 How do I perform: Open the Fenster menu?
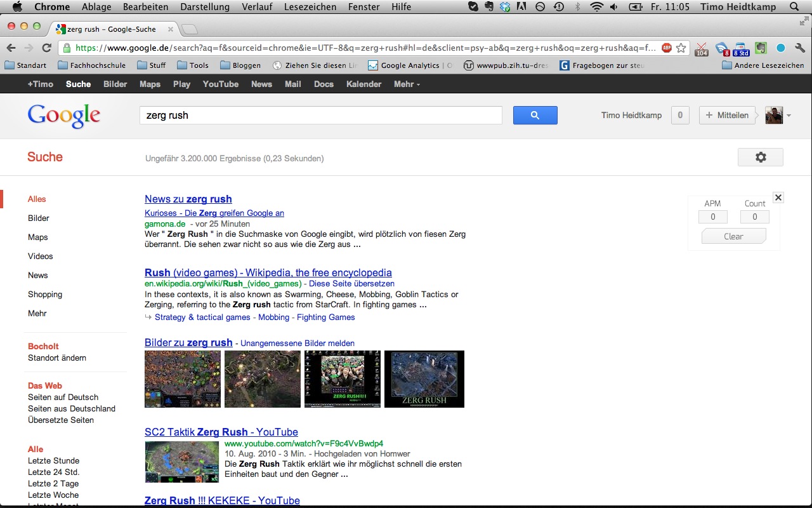point(364,7)
